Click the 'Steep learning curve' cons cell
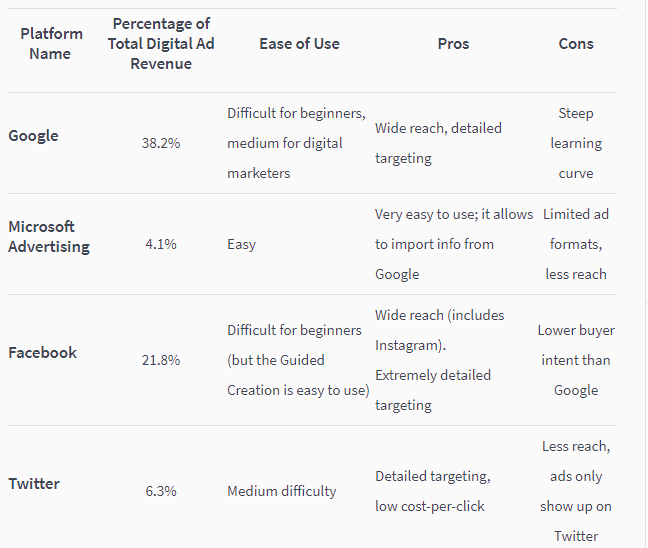The width and height of the screenshot is (648, 548). click(576, 143)
